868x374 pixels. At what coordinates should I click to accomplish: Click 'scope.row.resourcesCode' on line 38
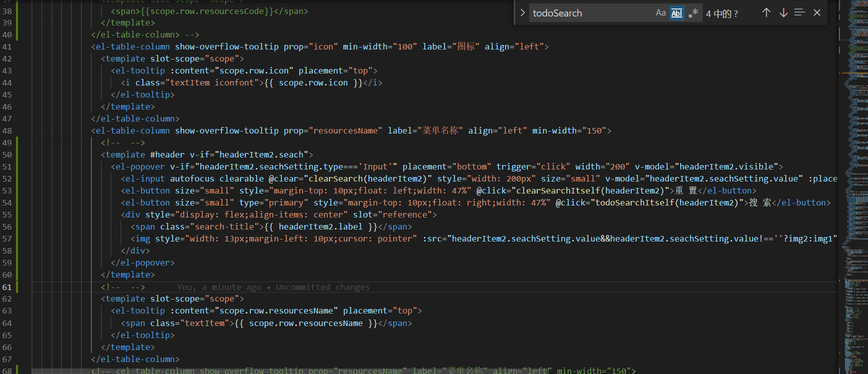point(207,11)
